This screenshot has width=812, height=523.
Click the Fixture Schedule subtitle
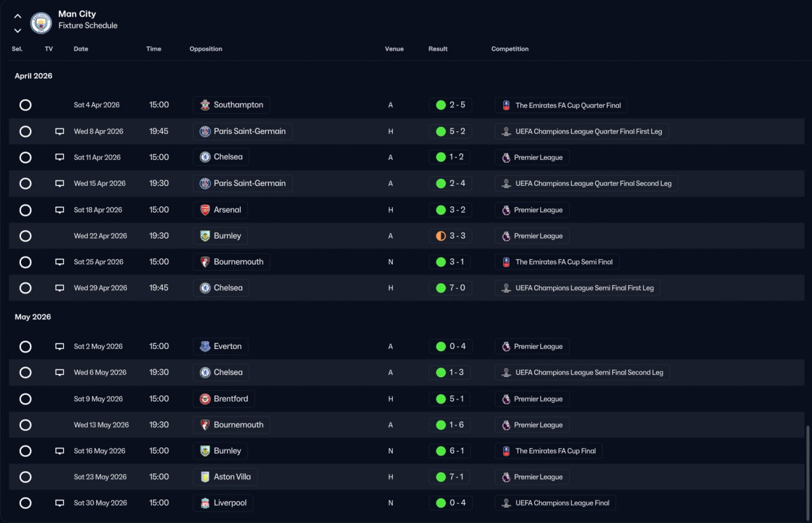(88, 26)
